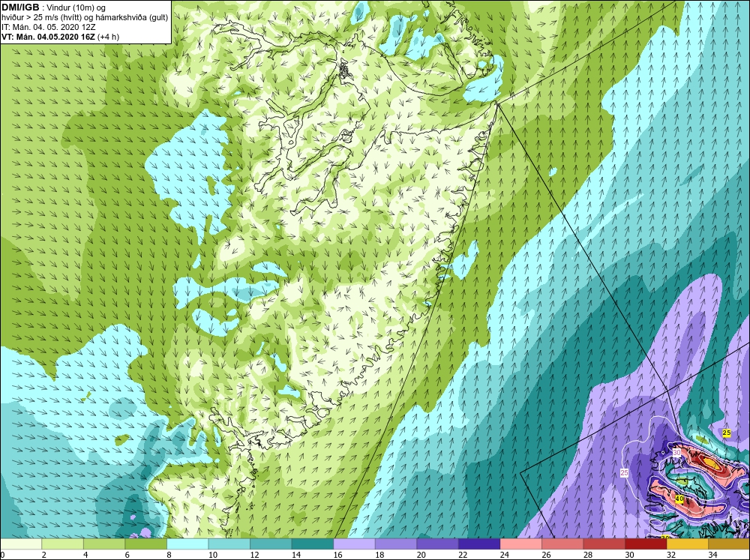The width and height of the screenshot is (750, 560).
Task: Click the 32–34 m/s yellow-orange legend swatch
Action: point(687,544)
